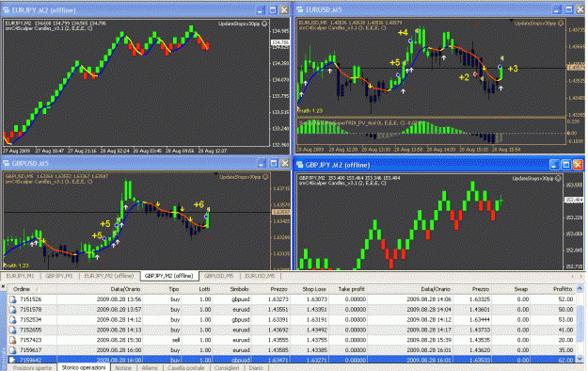
Task: Minimize the EURJPY,M2 (offline) chart window
Action: click(262, 10)
